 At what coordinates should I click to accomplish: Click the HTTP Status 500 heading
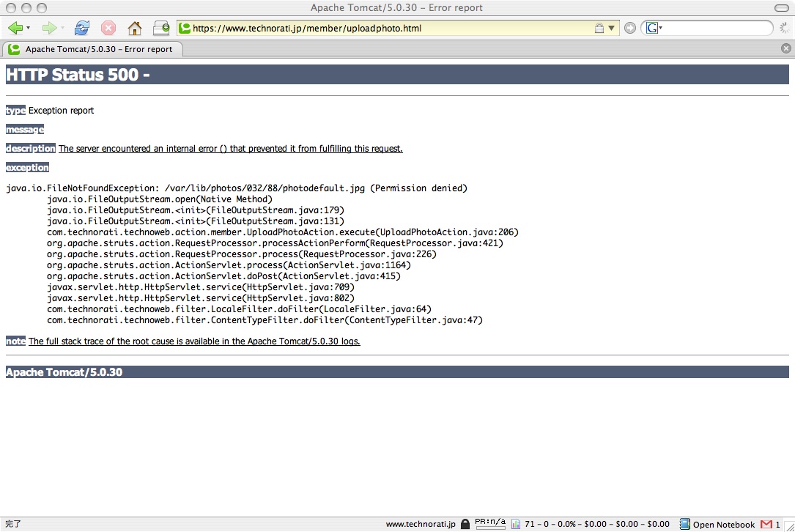(78, 75)
